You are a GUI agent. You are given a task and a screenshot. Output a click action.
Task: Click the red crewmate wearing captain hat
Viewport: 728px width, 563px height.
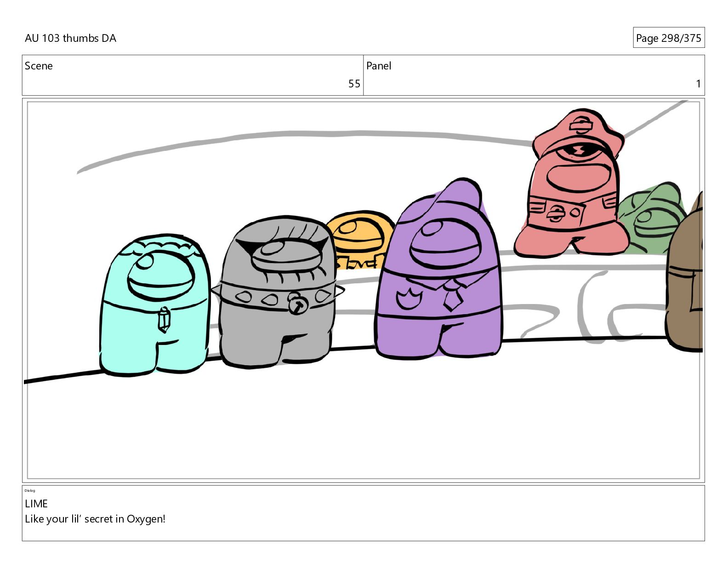pyautogui.click(x=573, y=184)
